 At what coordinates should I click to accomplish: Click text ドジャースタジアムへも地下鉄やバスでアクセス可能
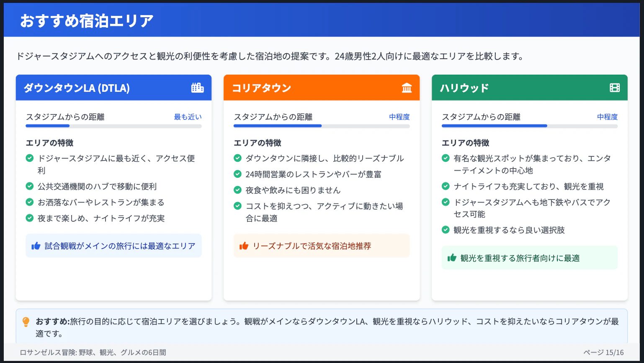click(x=532, y=208)
